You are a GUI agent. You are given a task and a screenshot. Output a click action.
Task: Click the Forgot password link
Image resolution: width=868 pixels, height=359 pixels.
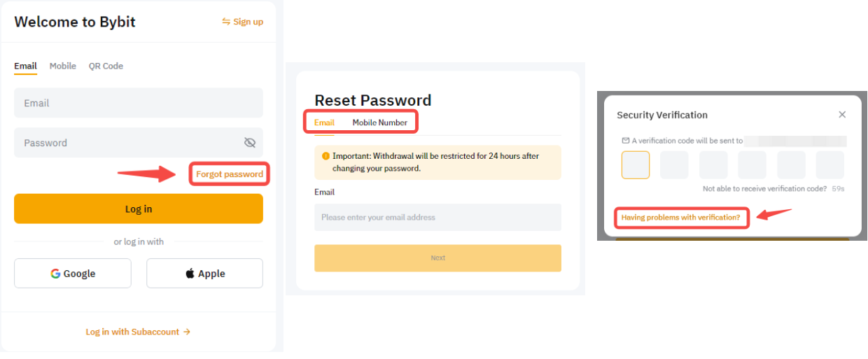230,174
